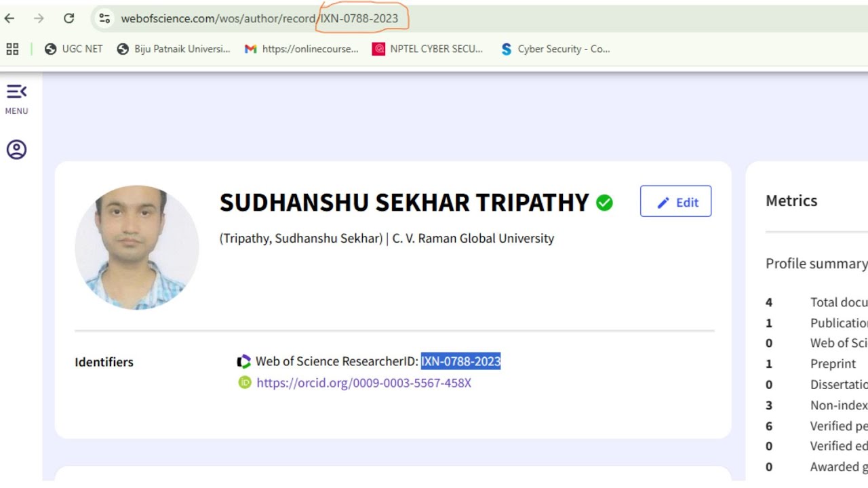
Task: Click the Edit profile button
Action: click(675, 201)
